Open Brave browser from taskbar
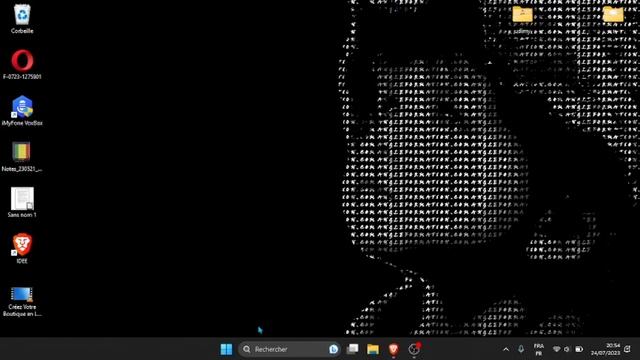The width and height of the screenshot is (640, 360). pos(393,349)
